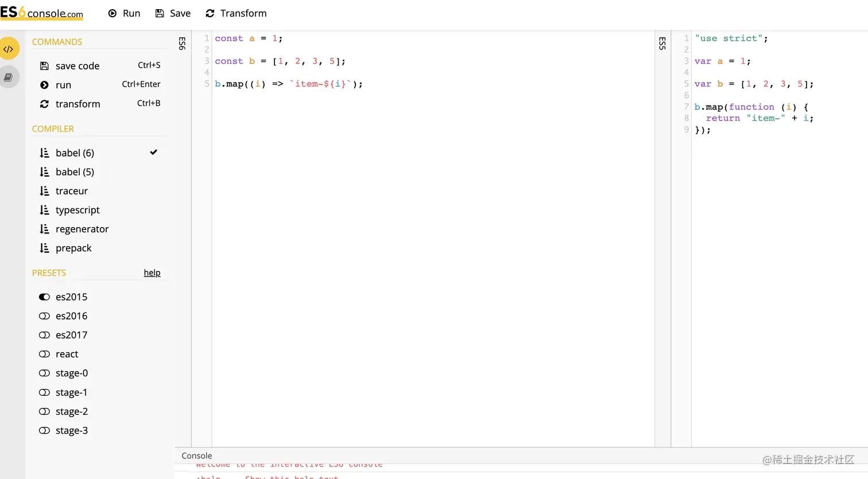Collapse the COMPILER section header

click(x=53, y=129)
